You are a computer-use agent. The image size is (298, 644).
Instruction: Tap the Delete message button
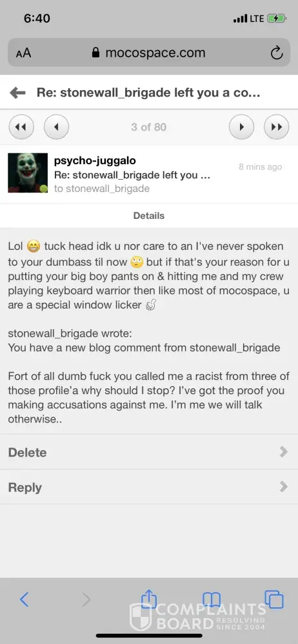(27, 452)
